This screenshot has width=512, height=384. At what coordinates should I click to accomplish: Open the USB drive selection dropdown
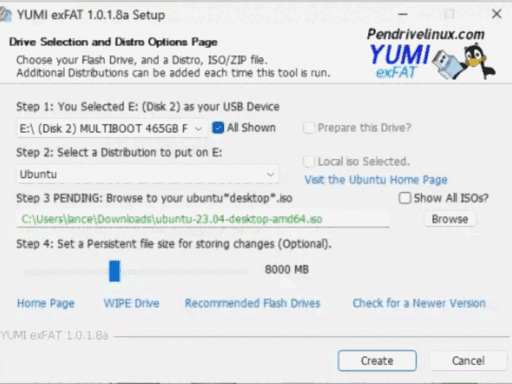(111, 128)
